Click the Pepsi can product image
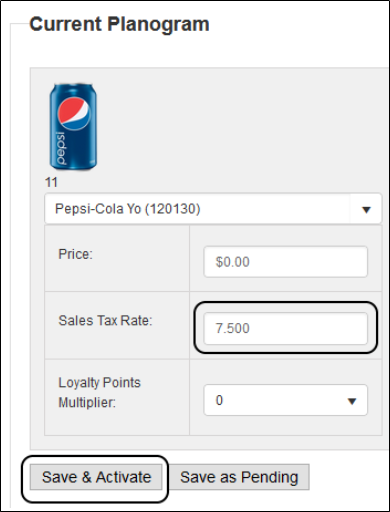 pyautogui.click(x=73, y=127)
